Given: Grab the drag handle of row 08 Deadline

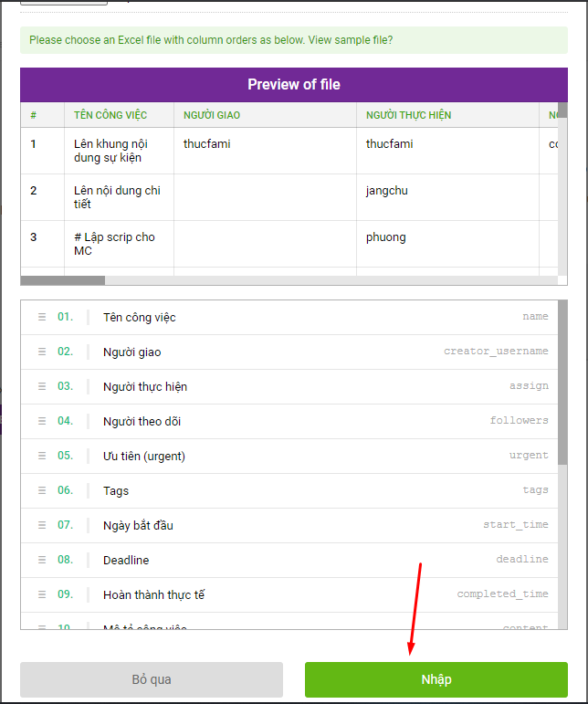Looking at the screenshot, I should tap(42, 560).
